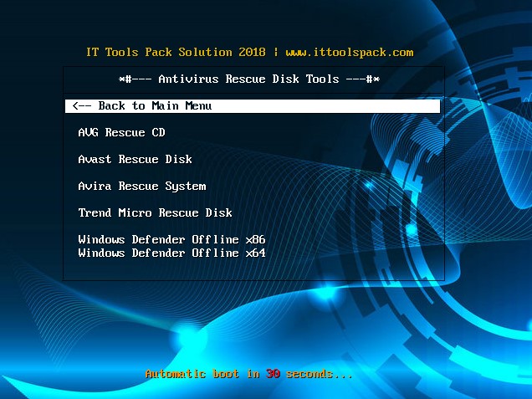The image size is (532, 399).
Task: Click the www.ittoolspack.com header text
Action: pos(350,53)
